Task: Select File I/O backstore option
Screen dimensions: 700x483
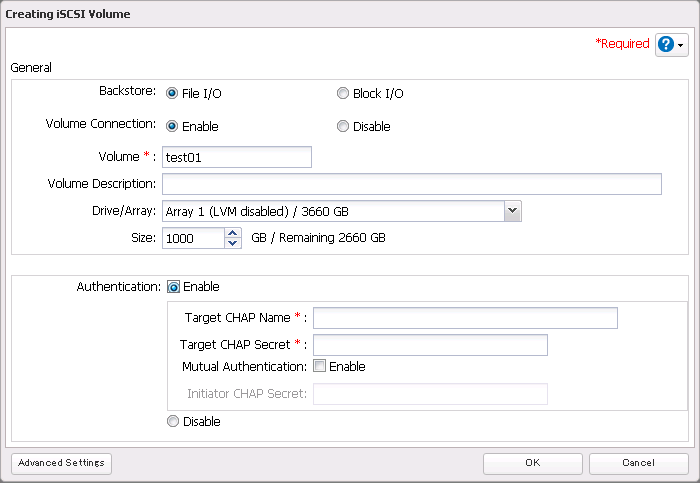Action: (x=172, y=94)
